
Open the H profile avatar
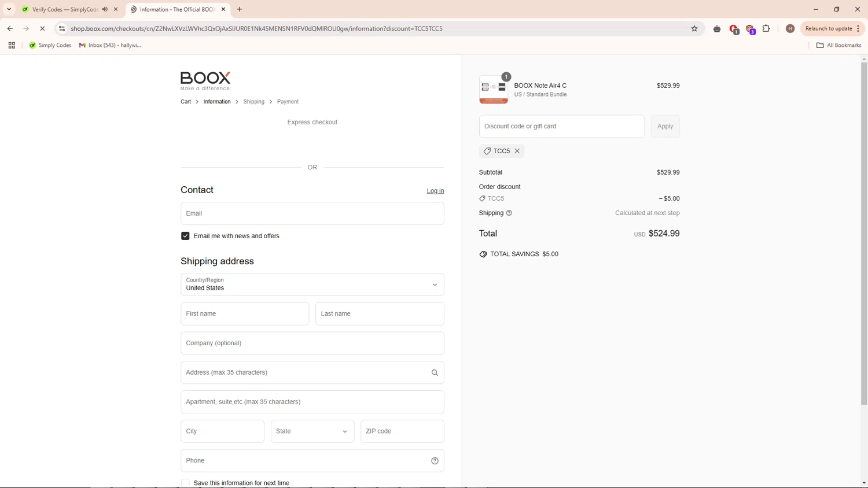790,28
